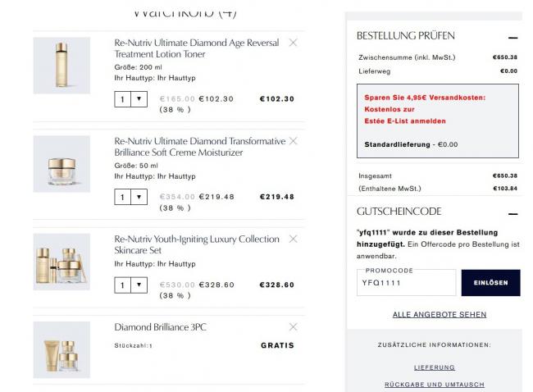
Task: Click the Lotion Toner product thumbnail
Action: click(x=61, y=66)
